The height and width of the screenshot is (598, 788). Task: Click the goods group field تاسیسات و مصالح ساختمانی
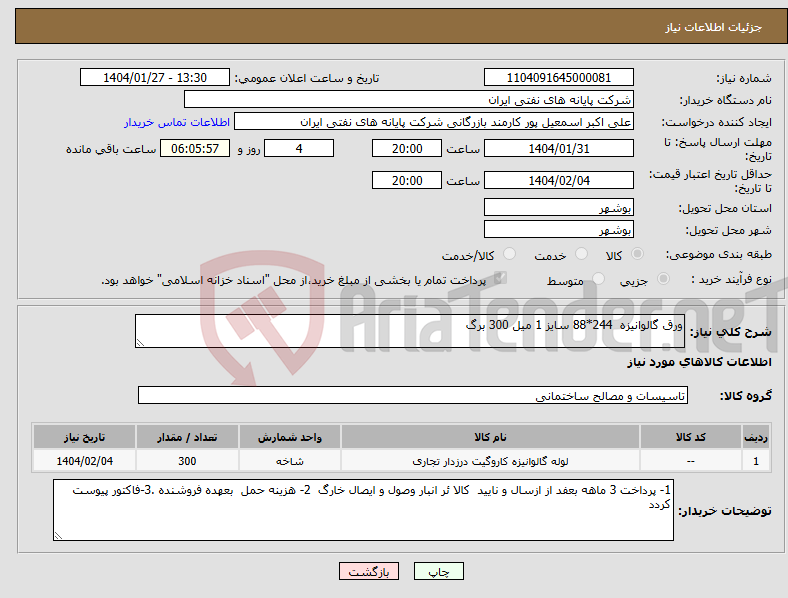[x=413, y=395]
